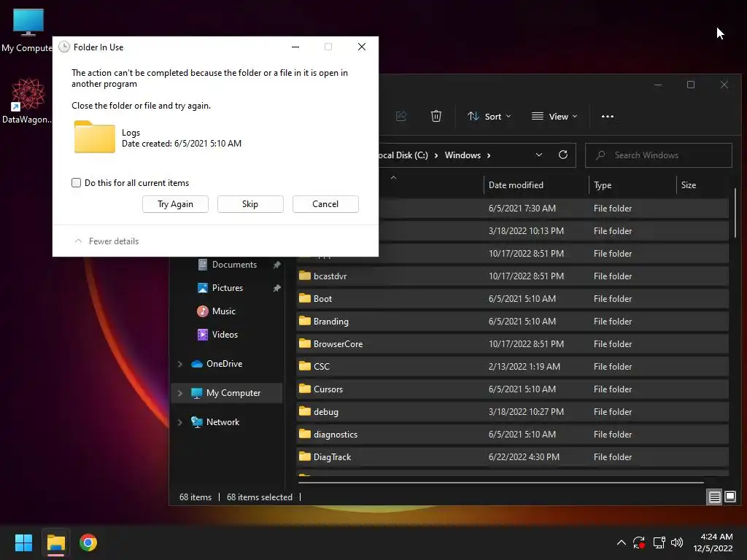Click the Windows breadcrumb in address bar
The width and height of the screenshot is (747, 560).
[462, 155]
